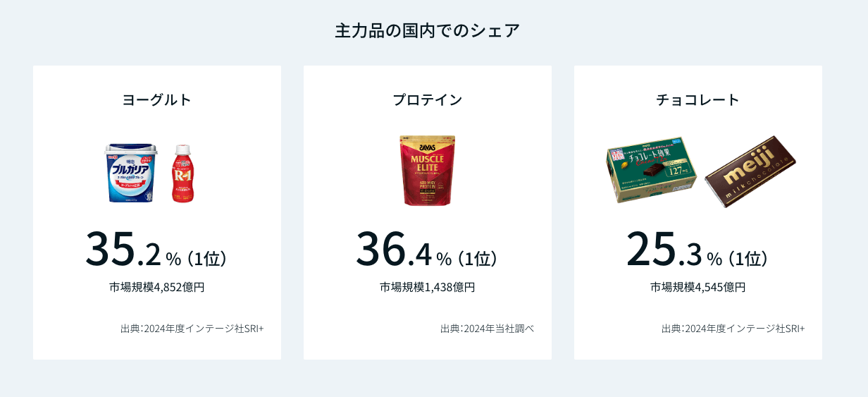Image resolution: width=868 pixels, height=397 pixels.
Task: Click the 市場規模4,852億円 text
Action: tap(156, 287)
